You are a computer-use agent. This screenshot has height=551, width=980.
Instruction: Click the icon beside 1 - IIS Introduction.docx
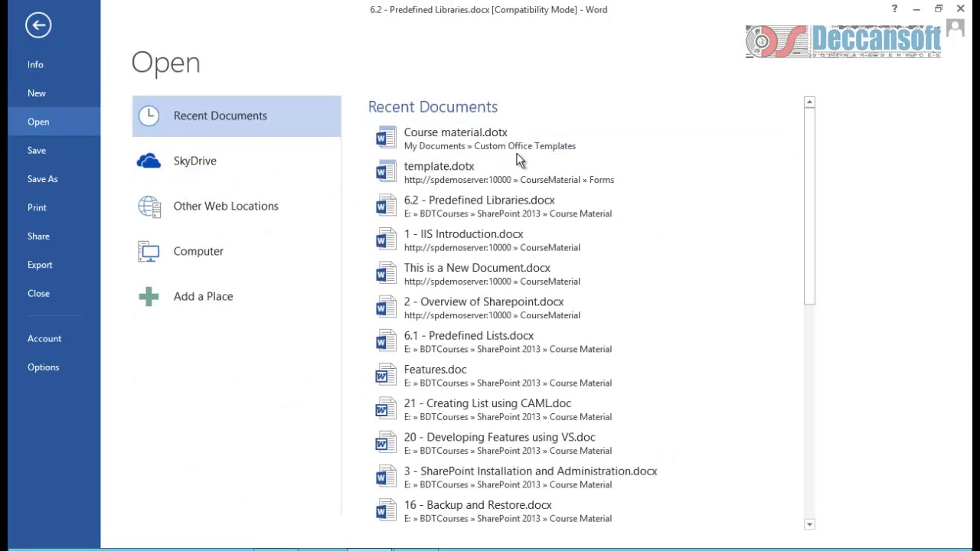click(x=386, y=240)
